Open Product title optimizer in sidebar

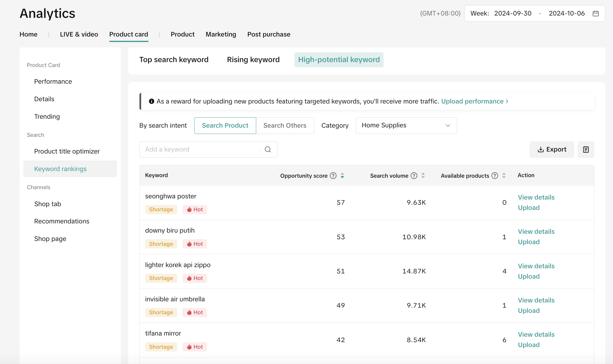[67, 152]
